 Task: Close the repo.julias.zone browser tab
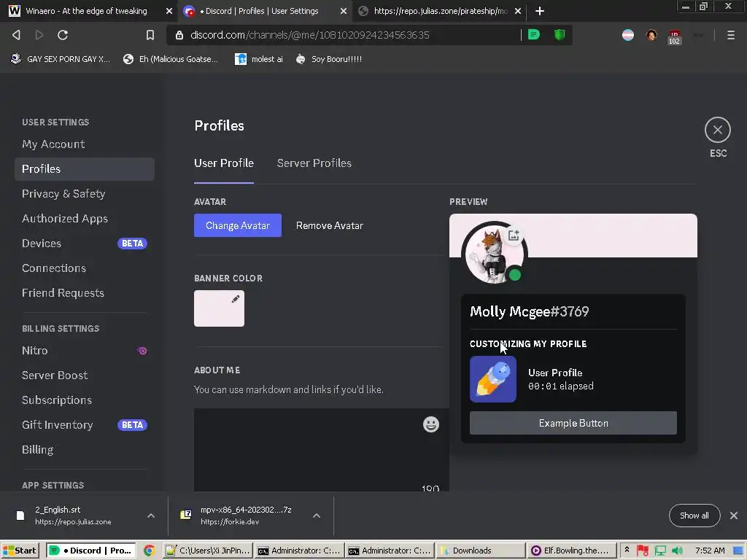pos(518,10)
